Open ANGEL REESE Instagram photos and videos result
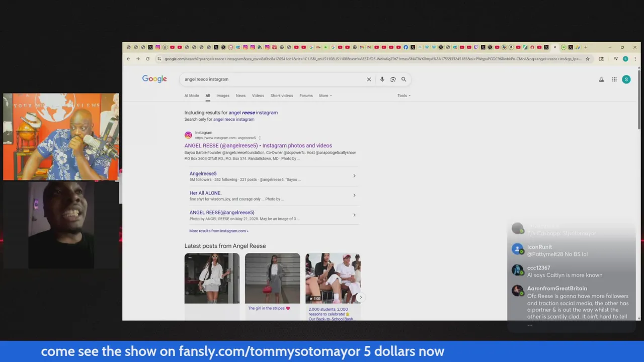Viewport: 644px width, 362px height. click(258, 145)
